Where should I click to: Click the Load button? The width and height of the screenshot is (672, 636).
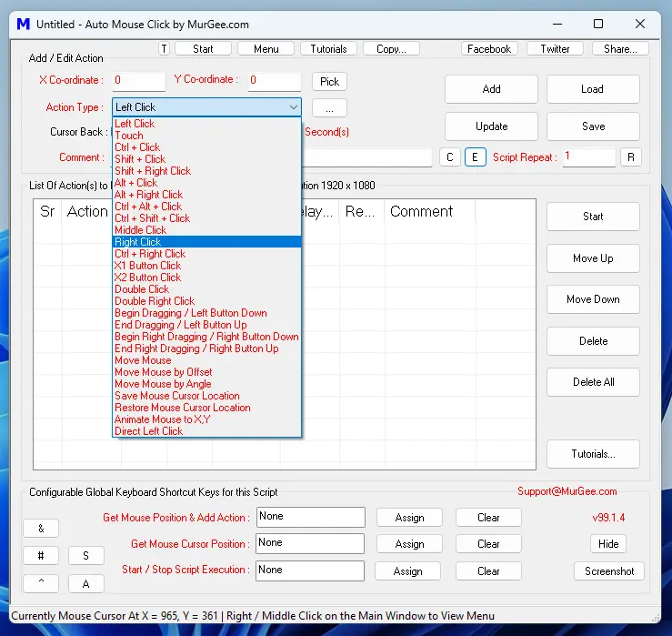pos(593,89)
